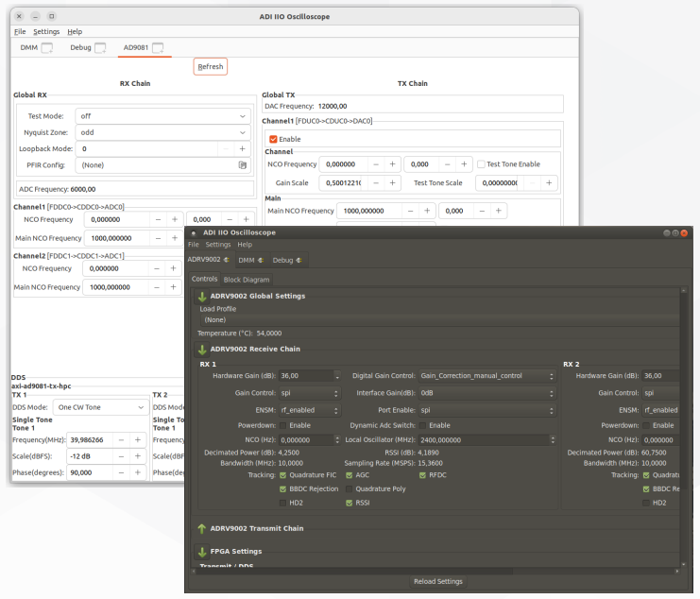The width and height of the screenshot is (700, 599).
Task: Increase Loopback Mode with plus icon
Action: 243,148
